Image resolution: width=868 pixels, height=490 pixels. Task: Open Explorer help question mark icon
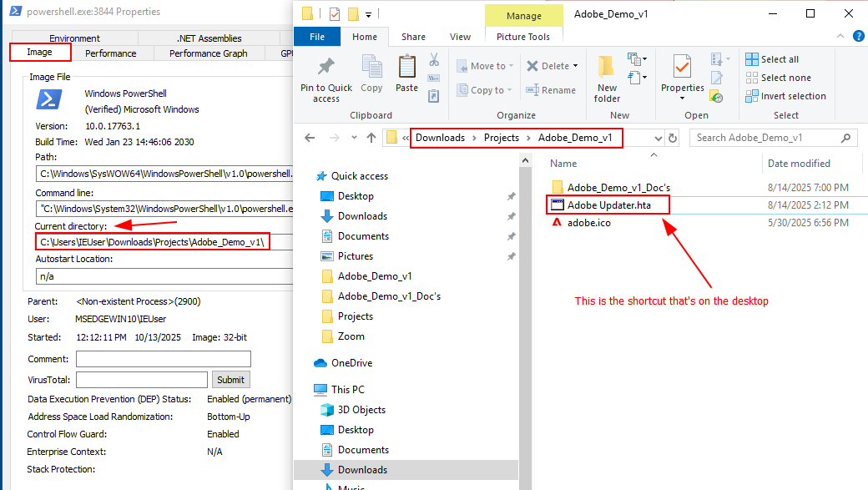859,37
